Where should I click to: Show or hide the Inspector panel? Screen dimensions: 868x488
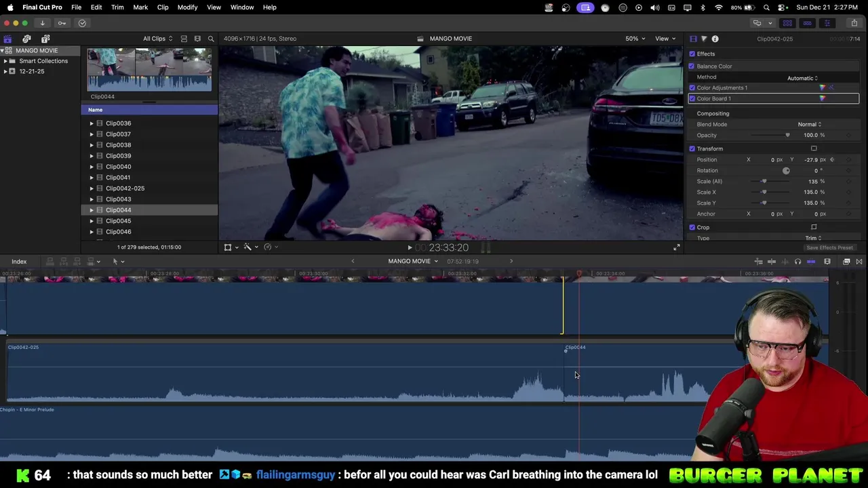click(x=827, y=23)
